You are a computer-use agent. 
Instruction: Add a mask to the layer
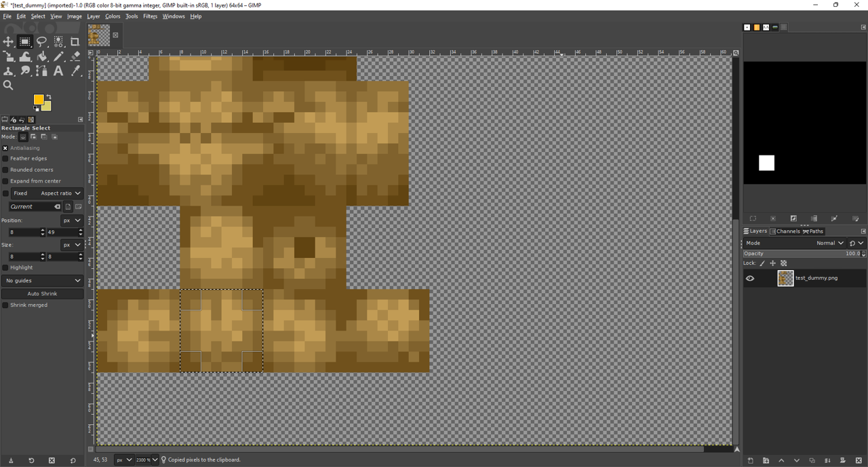coord(843,461)
